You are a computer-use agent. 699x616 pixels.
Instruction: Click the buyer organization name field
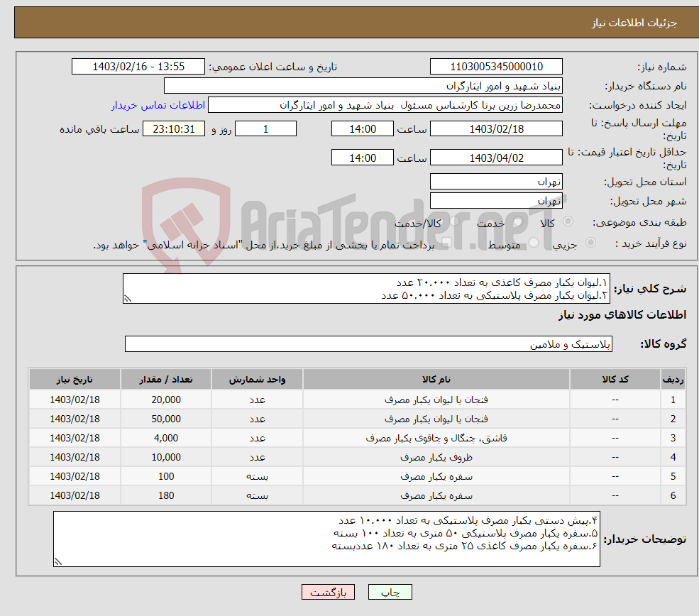[x=363, y=86]
